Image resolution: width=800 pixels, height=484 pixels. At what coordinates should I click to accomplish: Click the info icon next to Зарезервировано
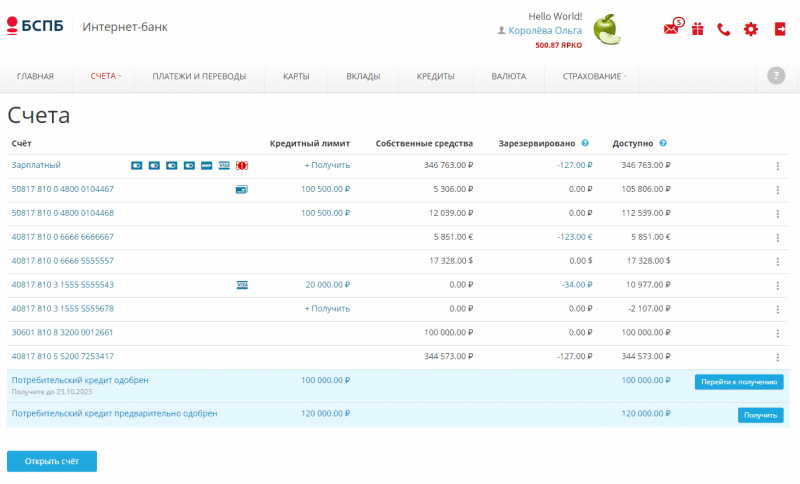point(585,144)
